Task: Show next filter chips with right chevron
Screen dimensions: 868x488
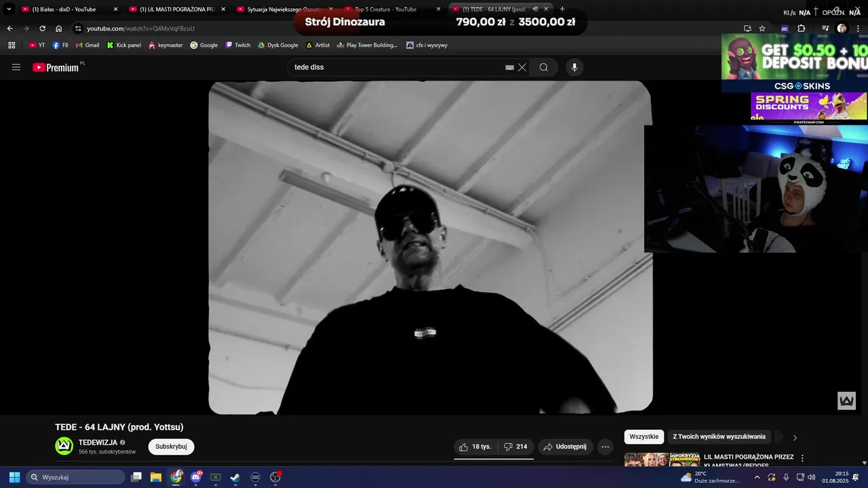Action: point(795,437)
